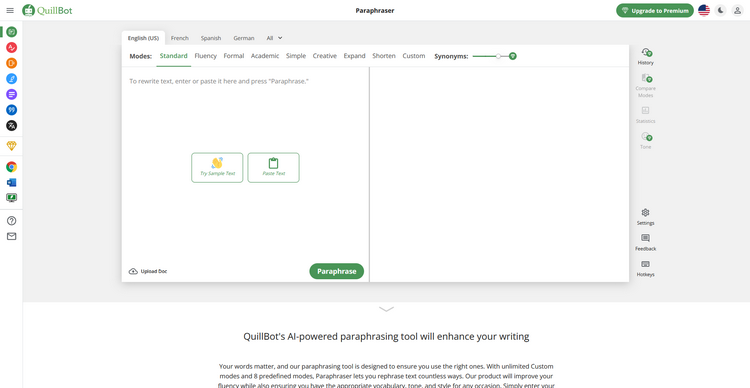The height and width of the screenshot is (388, 750).
Task: Switch to the German language tab
Action: pos(244,38)
